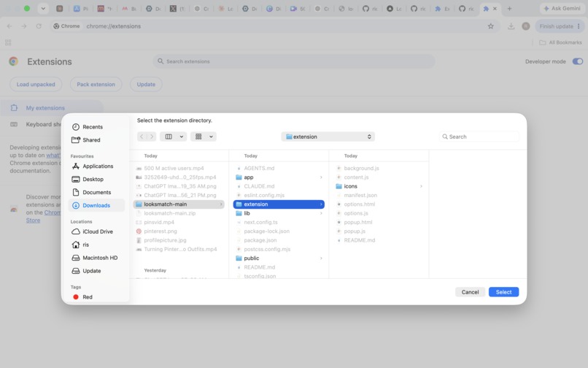This screenshot has width=588, height=368.
Task: Click Select to confirm the extension directory
Action: point(503,292)
